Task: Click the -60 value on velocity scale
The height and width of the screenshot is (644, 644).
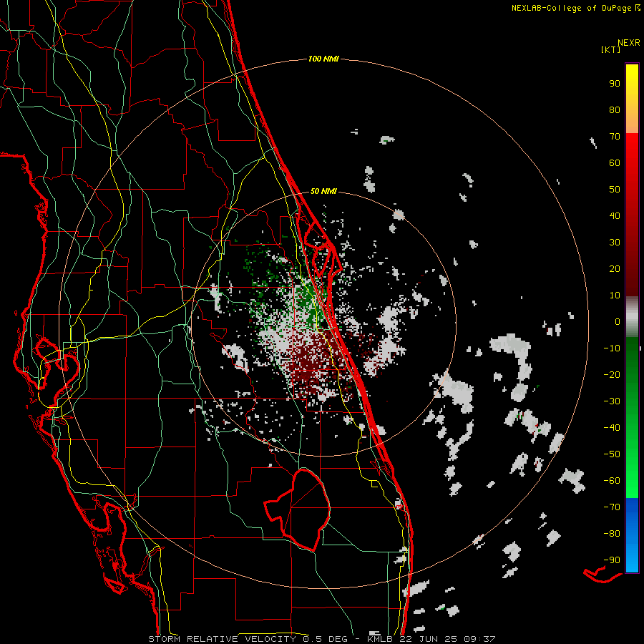Action: coord(612,481)
